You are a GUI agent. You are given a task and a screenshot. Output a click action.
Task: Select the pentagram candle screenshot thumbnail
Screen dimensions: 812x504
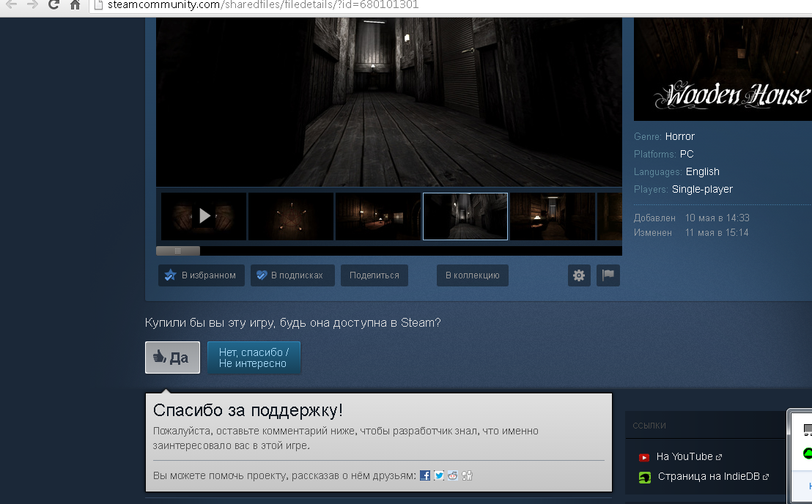291,216
